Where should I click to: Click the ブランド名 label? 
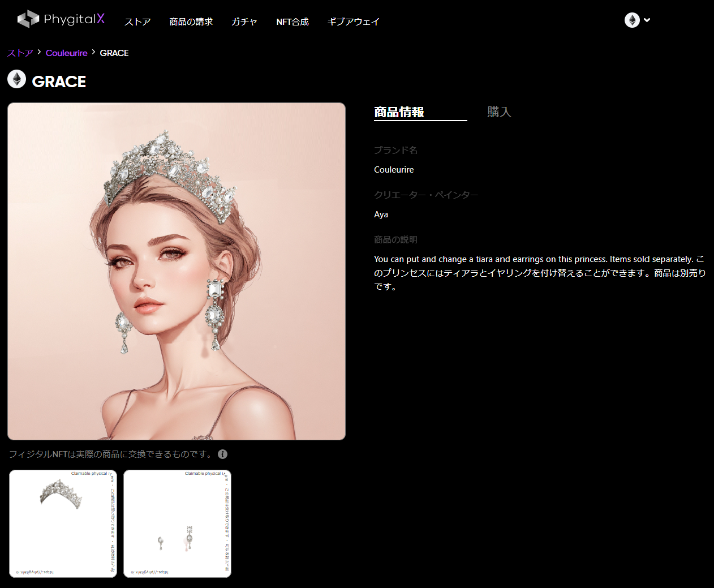[395, 150]
